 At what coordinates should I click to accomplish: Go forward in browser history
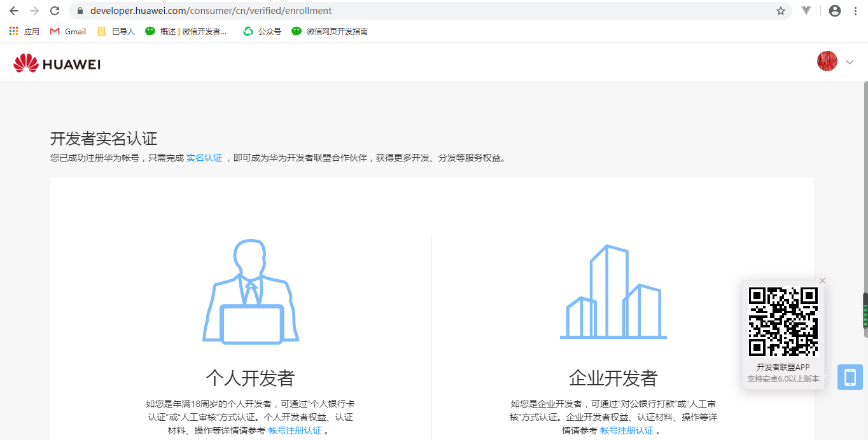(x=34, y=11)
